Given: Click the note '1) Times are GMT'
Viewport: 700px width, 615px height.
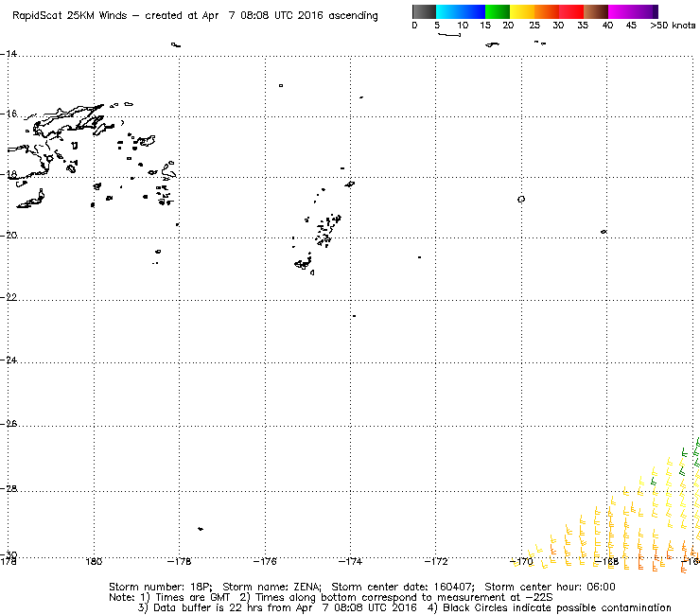Looking at the screenshot, I should [x=185, y=598].
